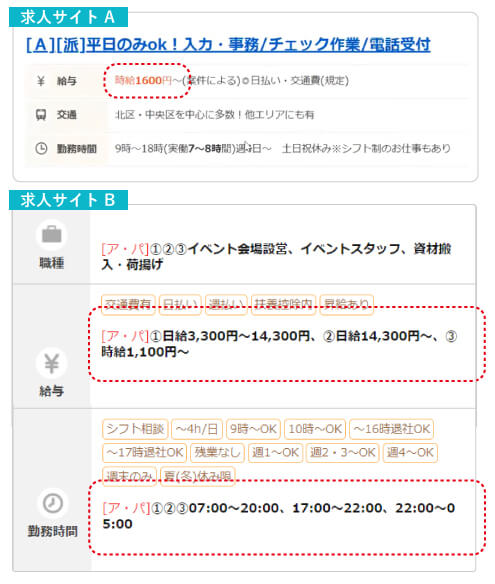This screenshot has width=495, height=584.
Task: Click the round clock icon above 勤務時間 in site B
Action: (x=53, y=503)
